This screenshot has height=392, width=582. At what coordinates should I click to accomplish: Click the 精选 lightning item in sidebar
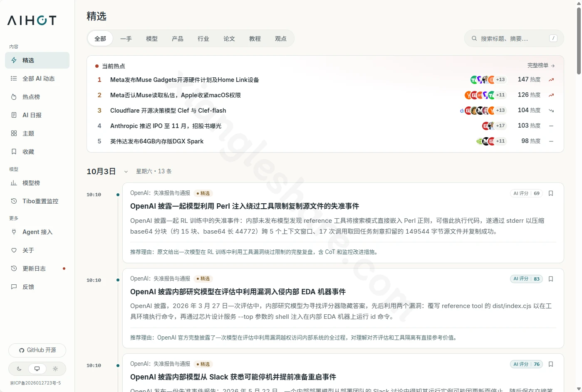[x=37, y=60]
